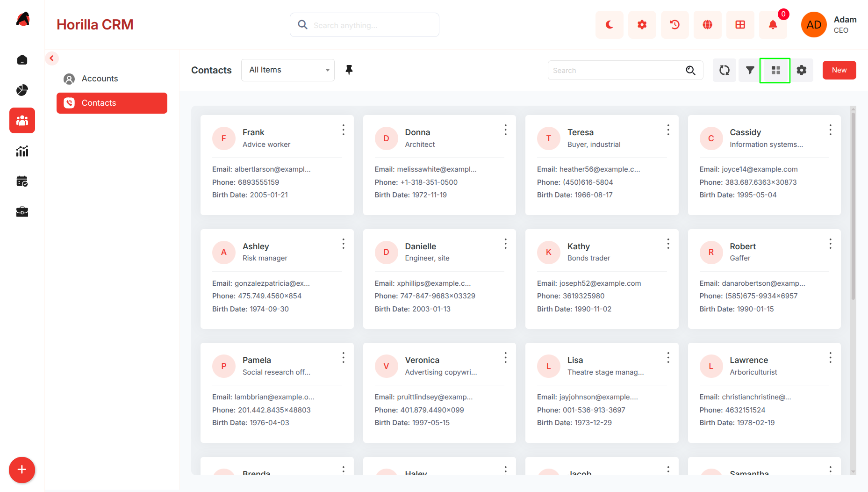Open Cassidy card three-dot menu
Screen dimensions: 868x492
(830, 130)
